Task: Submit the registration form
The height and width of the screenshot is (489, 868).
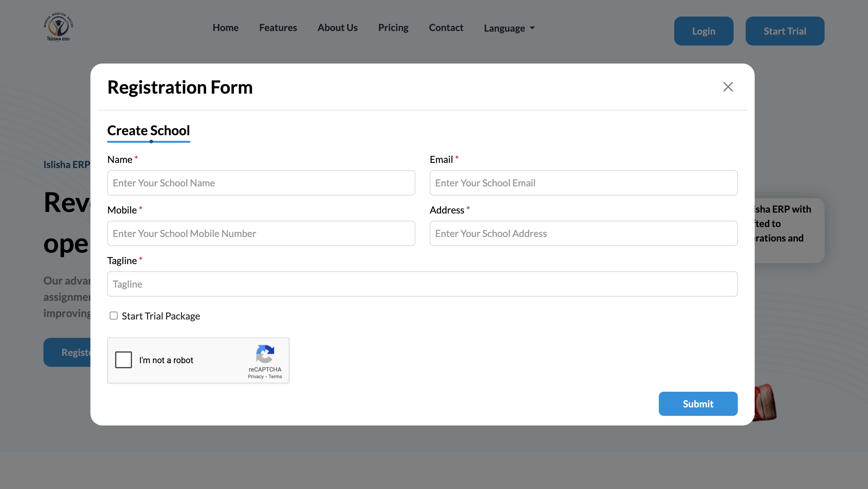Action: pos(698,403)
